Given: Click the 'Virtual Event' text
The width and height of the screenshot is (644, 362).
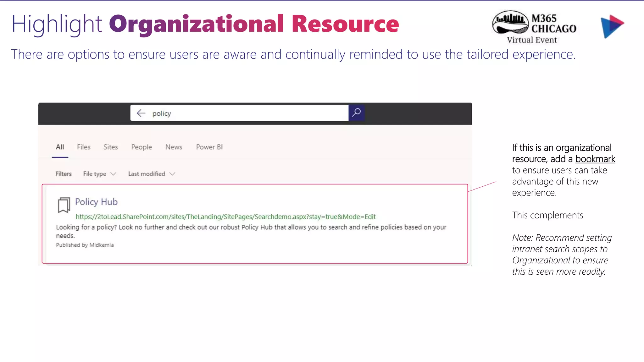Looking at the screenshot, I should (x=532, y=40).
